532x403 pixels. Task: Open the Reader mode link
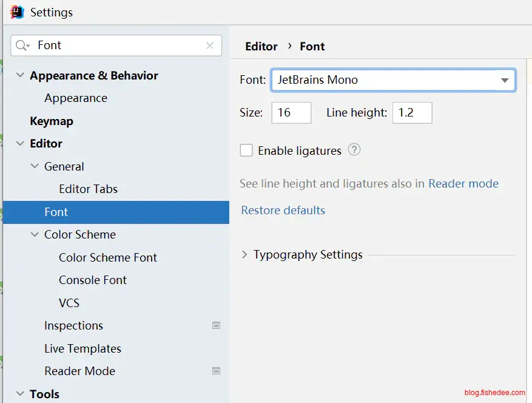463,184
